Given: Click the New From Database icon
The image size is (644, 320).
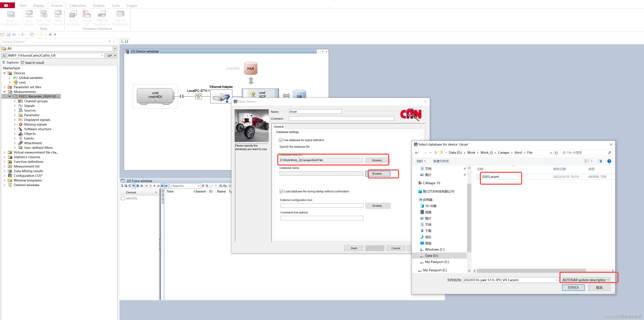Looking at the screenshot, I should (x=44, y=18).
